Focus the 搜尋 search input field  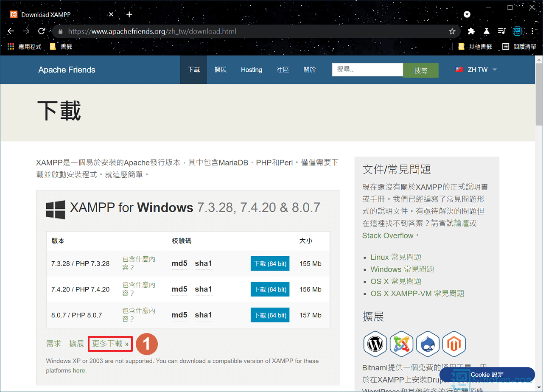tap(367, 70)
